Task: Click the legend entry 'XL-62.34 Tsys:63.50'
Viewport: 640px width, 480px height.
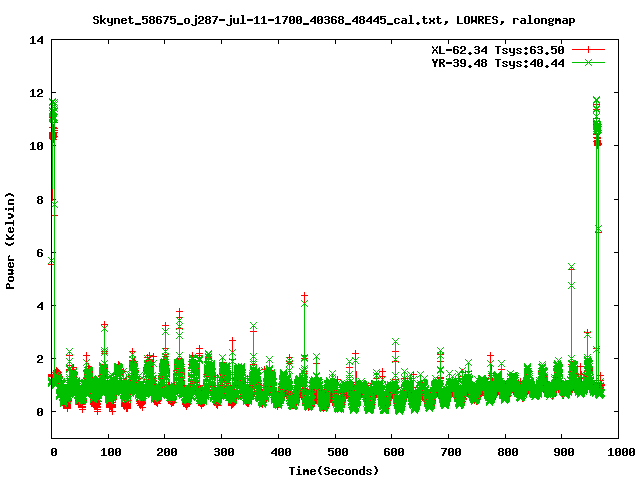Action: coord(498,50)
